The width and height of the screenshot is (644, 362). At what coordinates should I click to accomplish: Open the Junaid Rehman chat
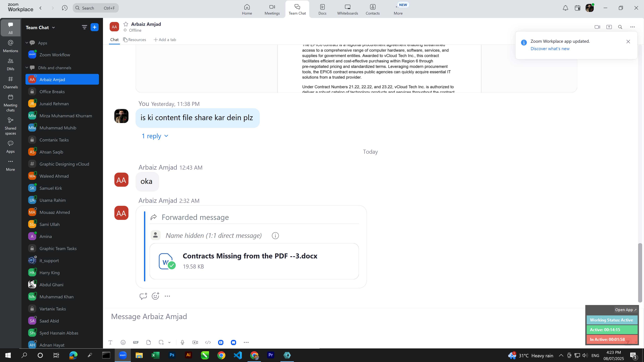(62, 104)
